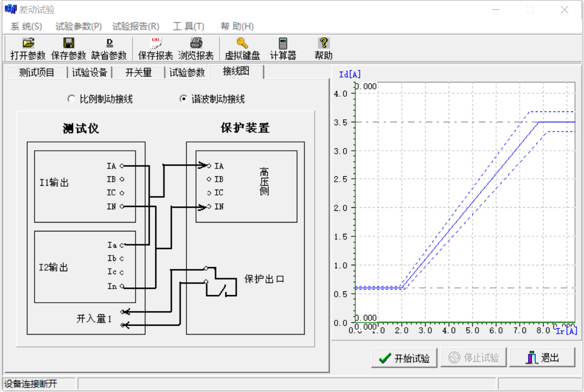Click the 差动试验 title bar application icon

(10, 9)
